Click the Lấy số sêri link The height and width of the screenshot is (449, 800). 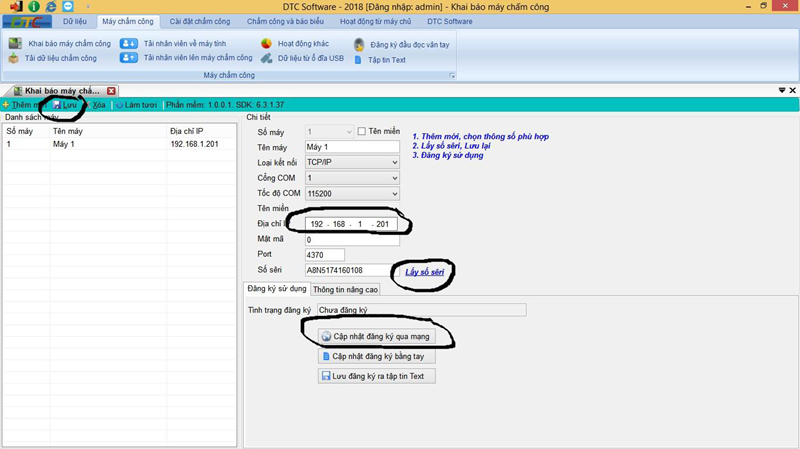[x=424, y=272]
